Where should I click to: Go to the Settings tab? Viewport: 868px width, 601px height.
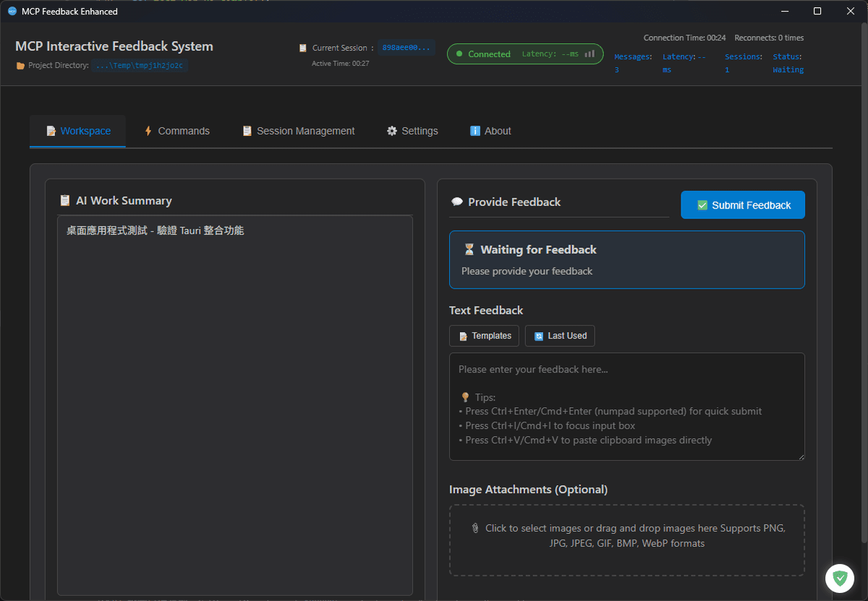tap(412, 131)
